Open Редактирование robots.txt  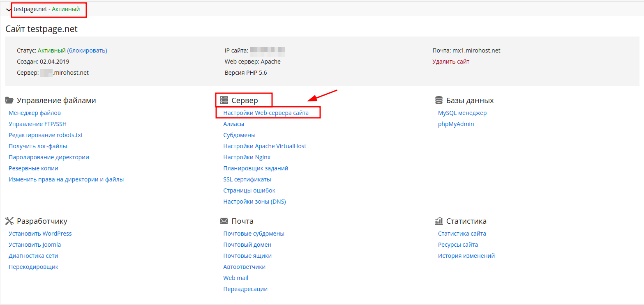[46, 135]
